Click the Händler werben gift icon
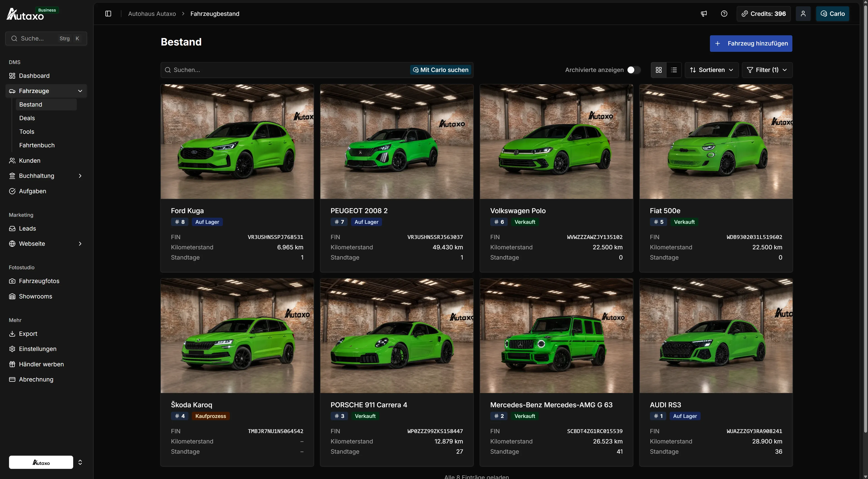Viewport: 868px width, 479px height. pyautogui.click(x=12, y=364)
